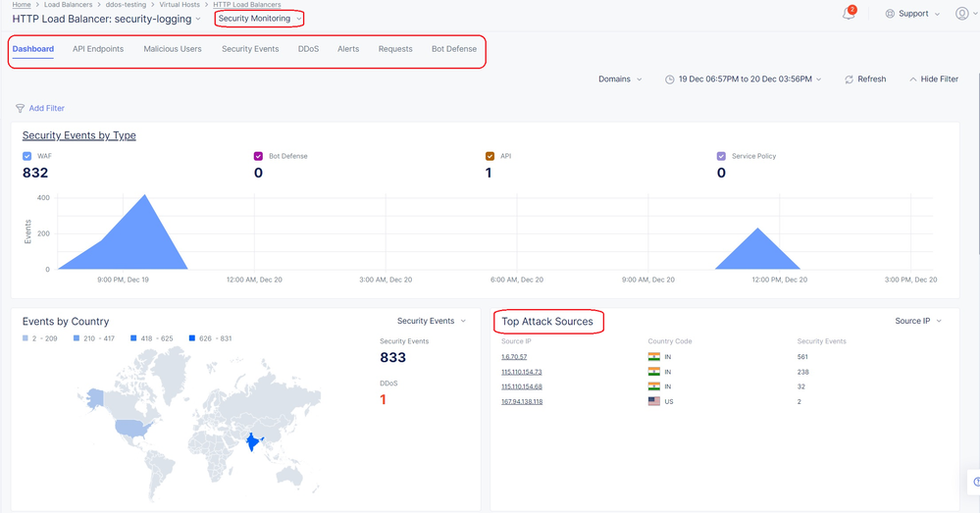This screenshot has width=980, height=513.
Task: Toggle the Bot Defense checkbox
Action: click(259, 156)
